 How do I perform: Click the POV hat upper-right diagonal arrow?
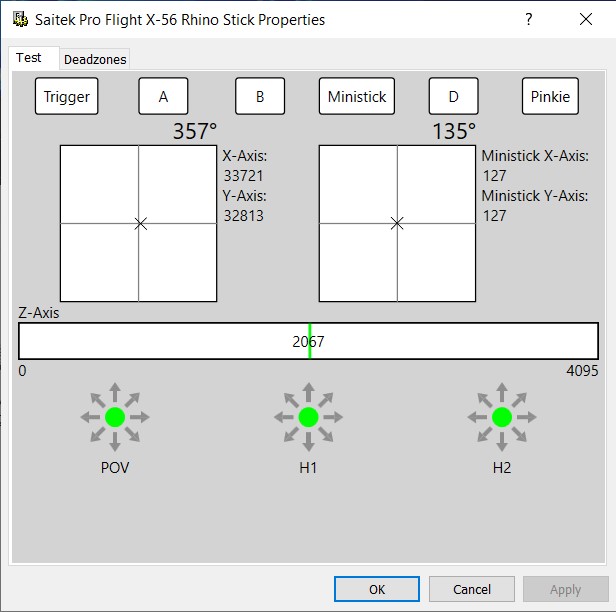(132, 400)
